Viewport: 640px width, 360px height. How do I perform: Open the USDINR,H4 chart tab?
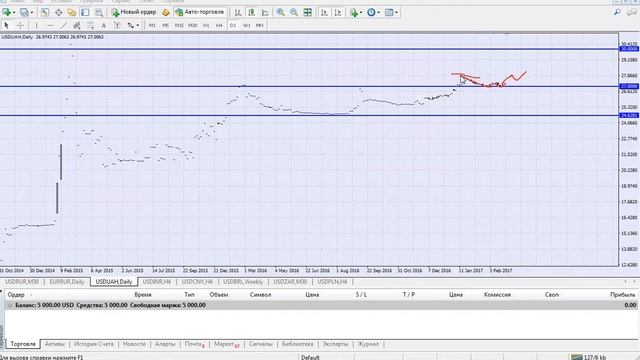(x=157, y=282)
